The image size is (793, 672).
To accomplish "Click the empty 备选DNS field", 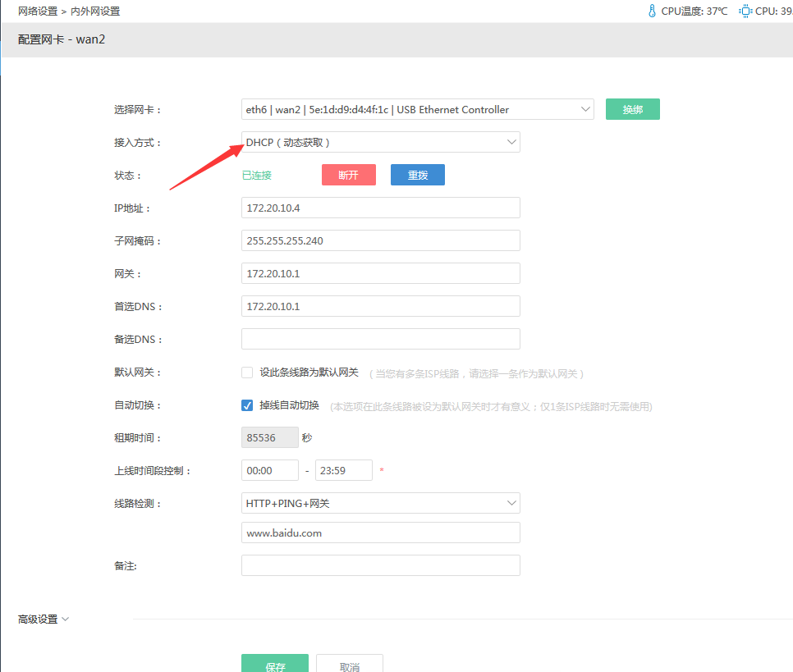I will [380, 340].
